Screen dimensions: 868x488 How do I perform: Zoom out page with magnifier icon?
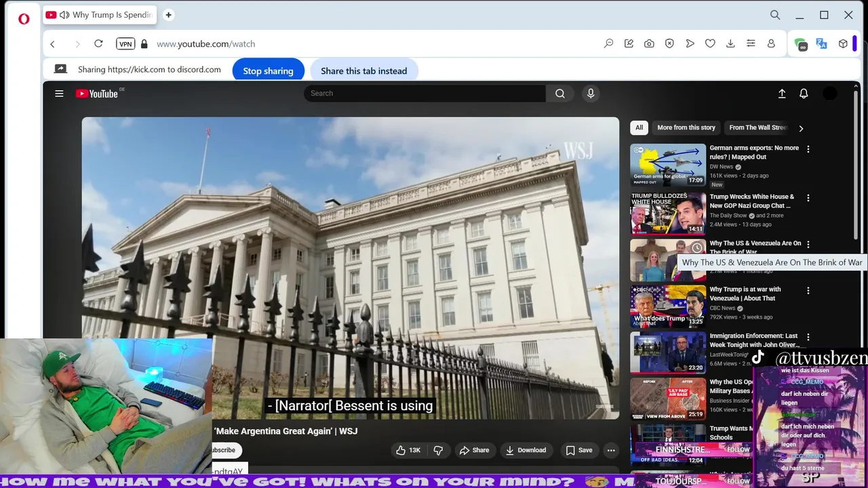[x=608, y=43]
